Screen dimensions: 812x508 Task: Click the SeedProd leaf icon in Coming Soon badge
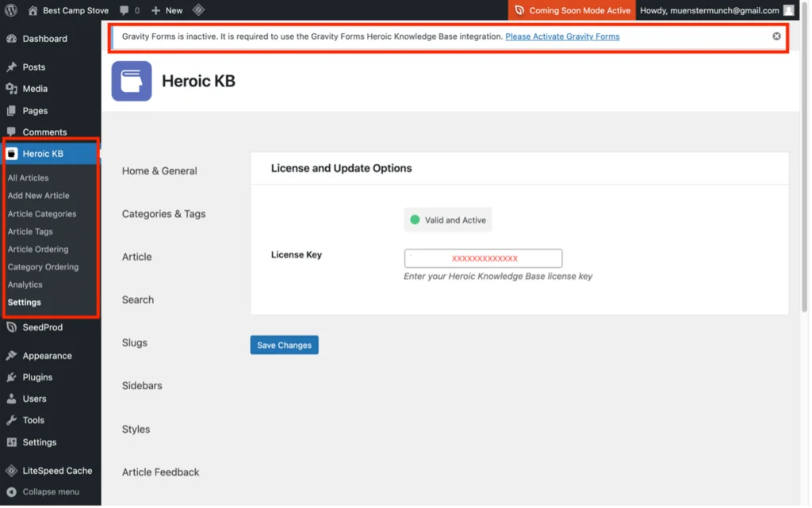(519, 10)
